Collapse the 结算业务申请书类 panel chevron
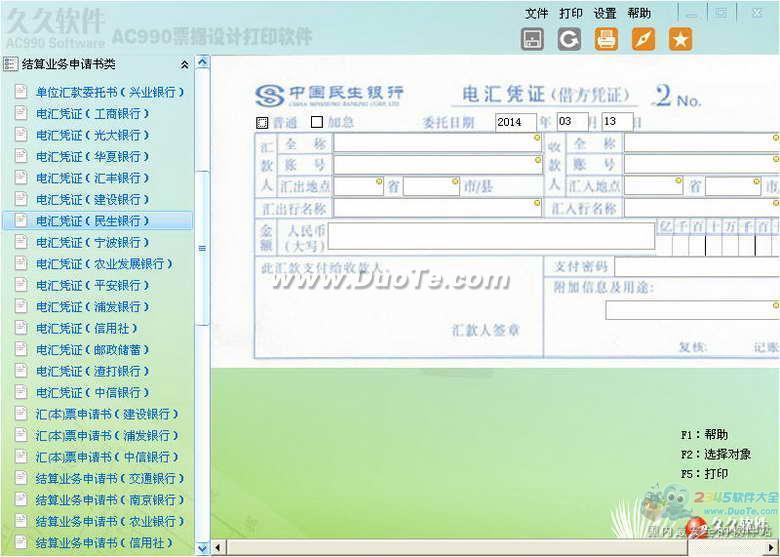 click(185, 65)
